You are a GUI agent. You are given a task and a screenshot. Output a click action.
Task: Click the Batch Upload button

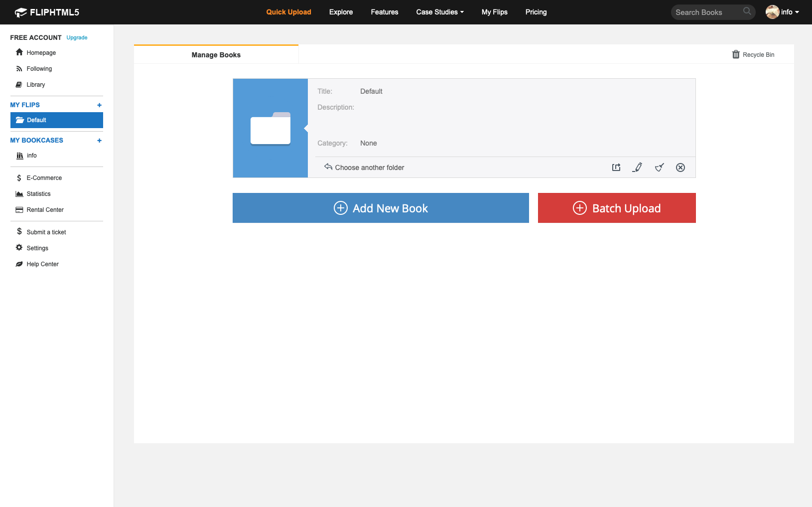click(x=617, y=208)
